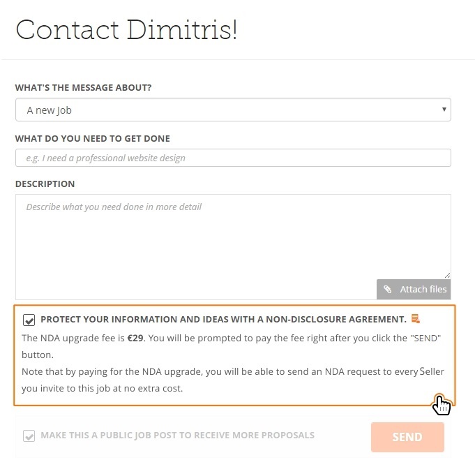Screen dimensions: 475x476
Task: Uncheck the non-disclosure agreement checkbox
Action: [x=29, y=320]
